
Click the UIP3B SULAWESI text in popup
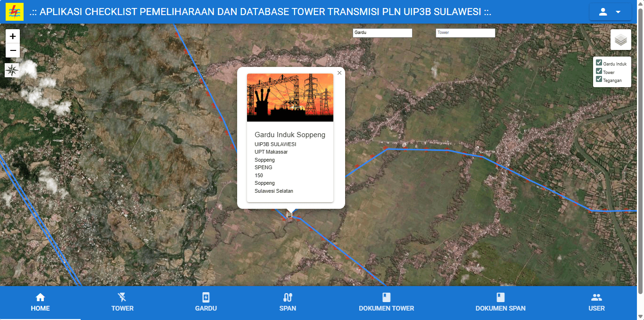(x=275, y=144)
